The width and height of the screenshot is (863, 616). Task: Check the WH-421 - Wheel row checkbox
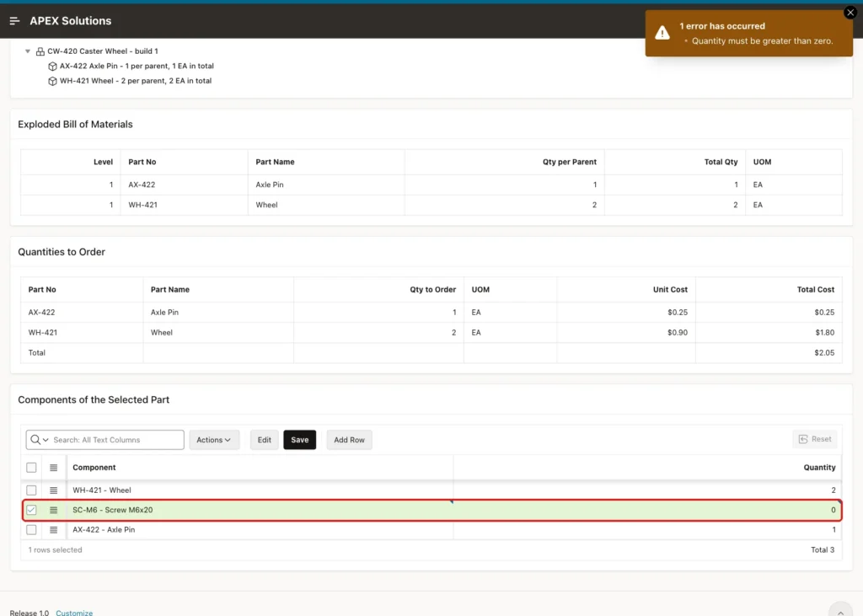(31, 490)
